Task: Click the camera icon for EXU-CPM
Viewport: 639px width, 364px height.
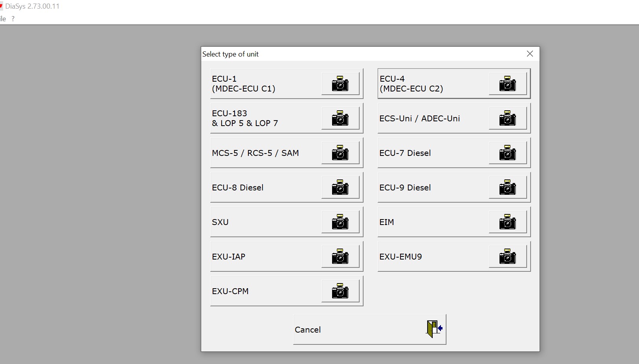Action: coord(340,291)
